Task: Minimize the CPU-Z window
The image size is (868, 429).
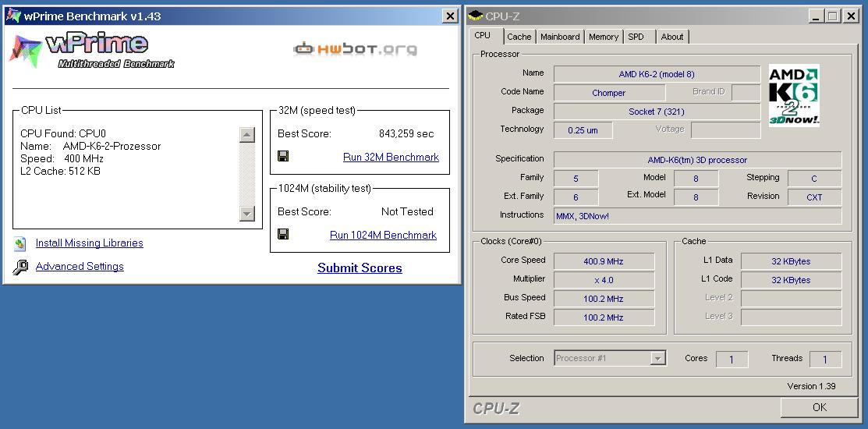Action: tap(816, 16)
